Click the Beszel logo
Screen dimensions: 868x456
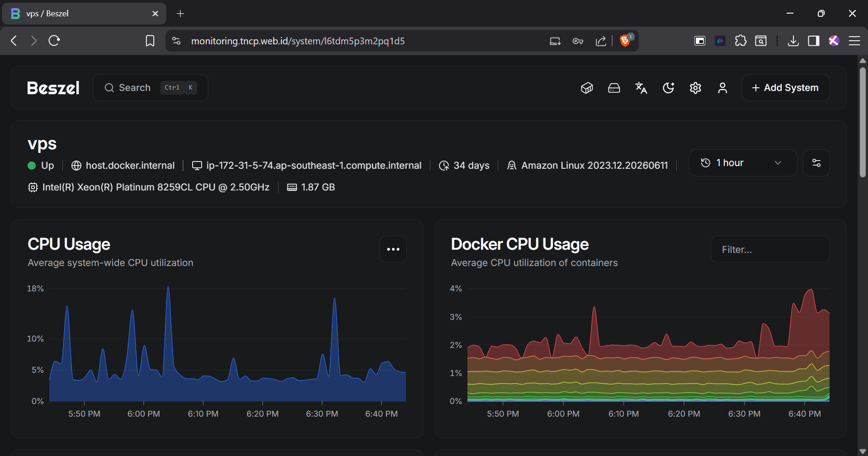click(x=53, y=88)
